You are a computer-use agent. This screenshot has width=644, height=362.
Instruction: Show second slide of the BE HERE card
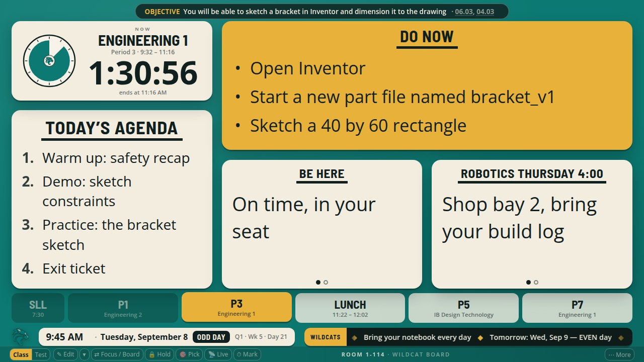pyautogui.click(x=326, y=282)
